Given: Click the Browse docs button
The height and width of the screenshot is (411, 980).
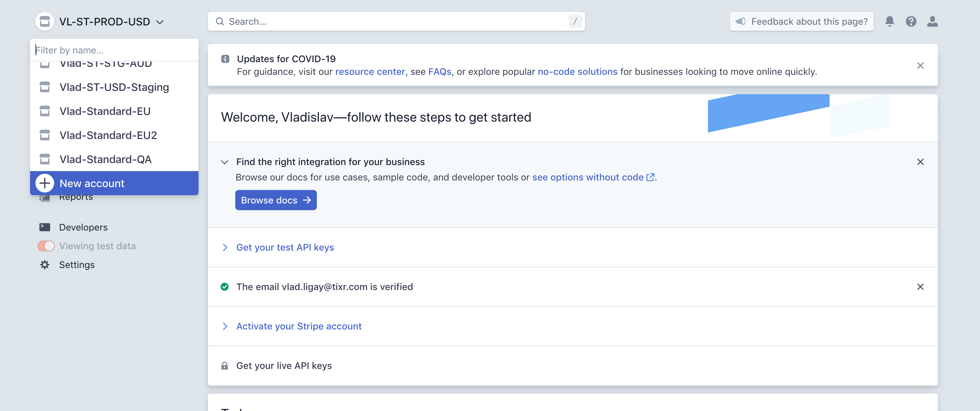Looking at the screenshot, I should click(275, 200).
